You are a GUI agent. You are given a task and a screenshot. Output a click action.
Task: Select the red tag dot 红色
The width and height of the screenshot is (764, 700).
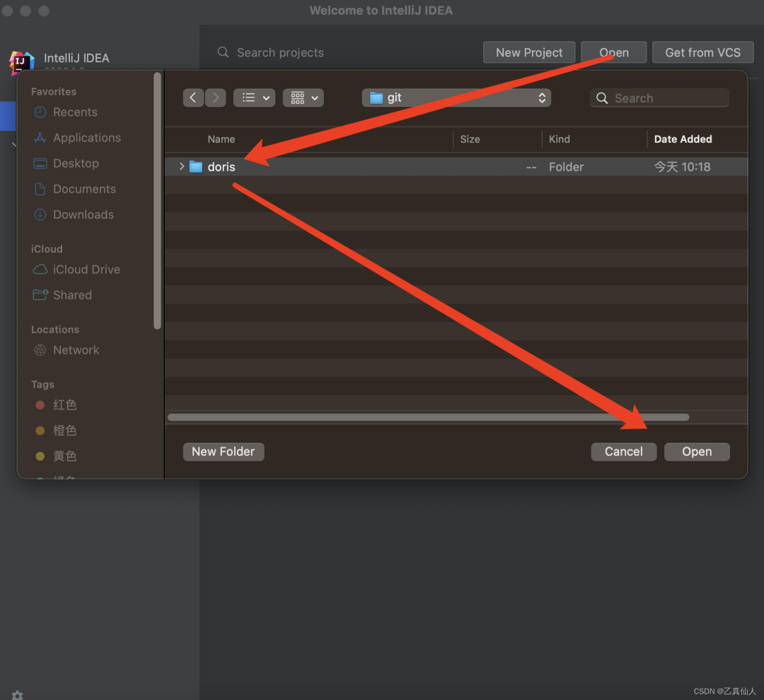pyautogui.click(x=40, y=405)
